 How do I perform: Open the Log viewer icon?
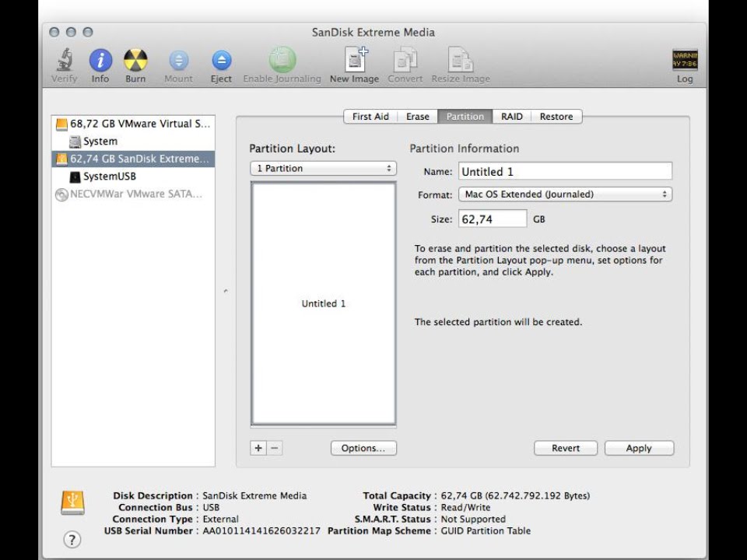tap(685, 60)
